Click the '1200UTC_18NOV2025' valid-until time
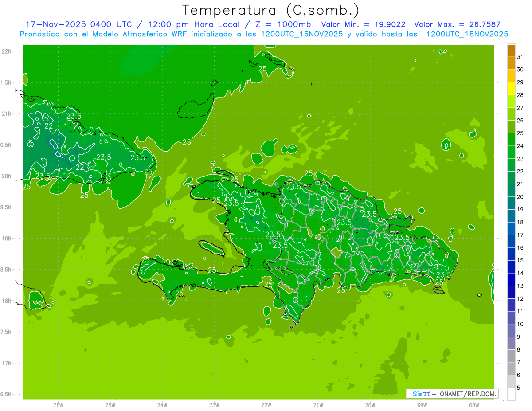 coord(467,34)
